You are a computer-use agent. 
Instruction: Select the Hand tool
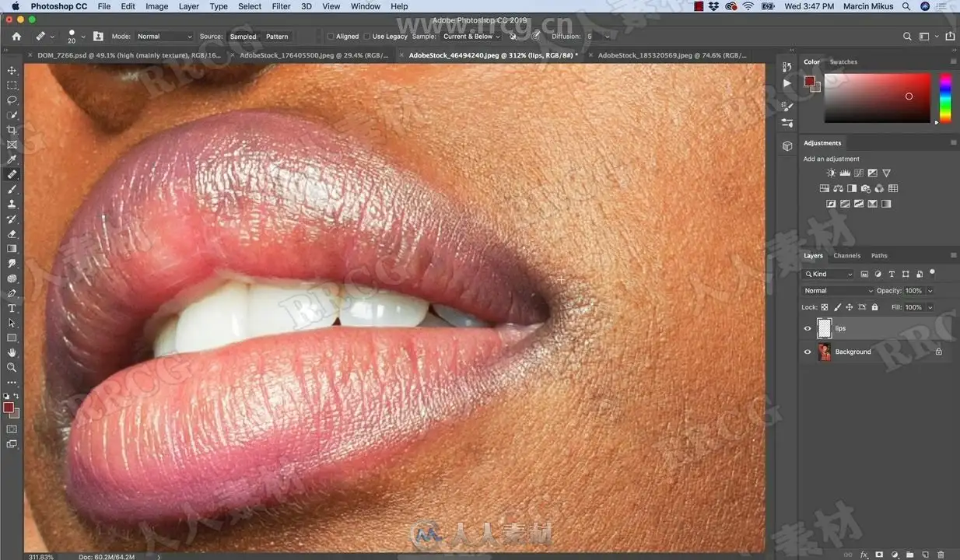12,352
